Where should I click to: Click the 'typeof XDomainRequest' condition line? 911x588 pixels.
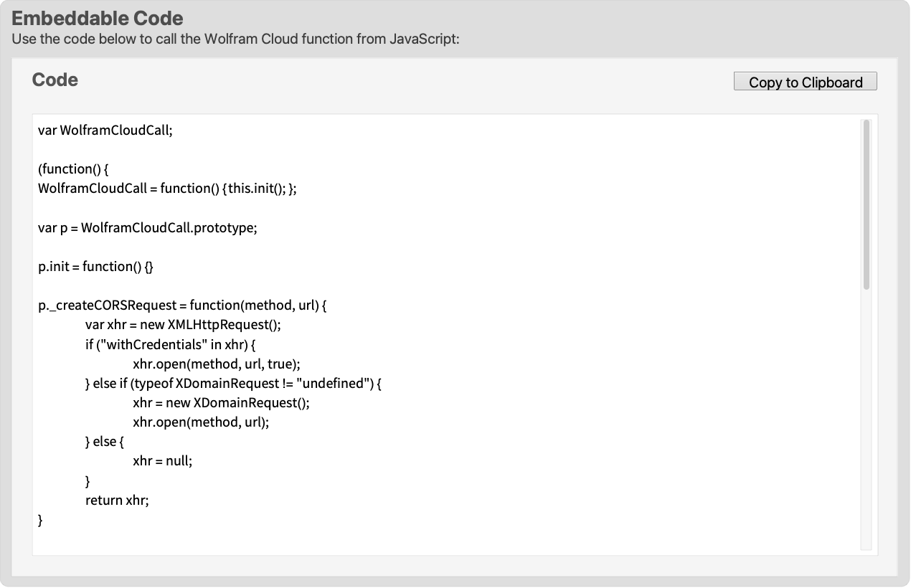(231, 383)
